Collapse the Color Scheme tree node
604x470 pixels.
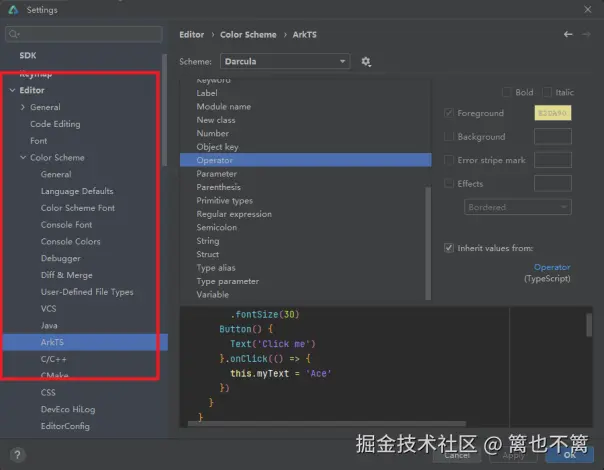(x=23, y=158)
